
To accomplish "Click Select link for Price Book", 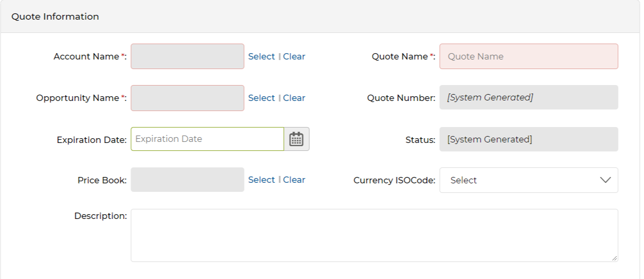I will pyautogui.click(x=262, y=180).
